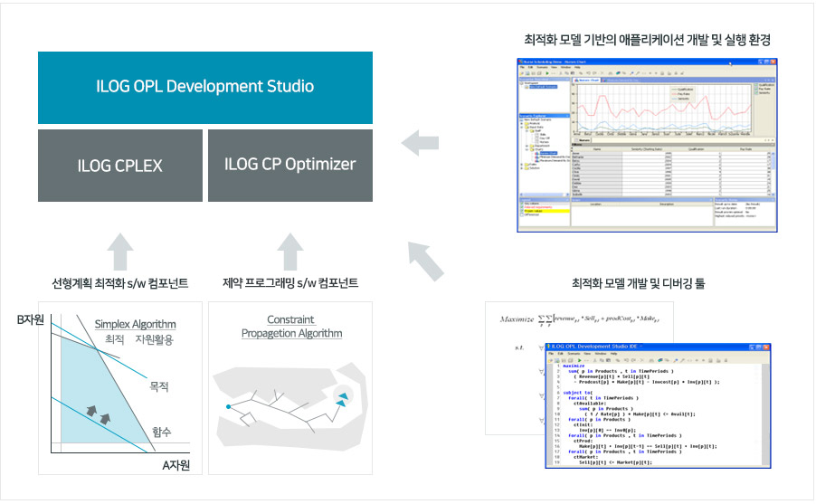Viewport: 816px width, 504px height.
Task: Click the 최적화 모델 개발 및 디버깅 툴 caption
Action: click(x=639, y=283)
